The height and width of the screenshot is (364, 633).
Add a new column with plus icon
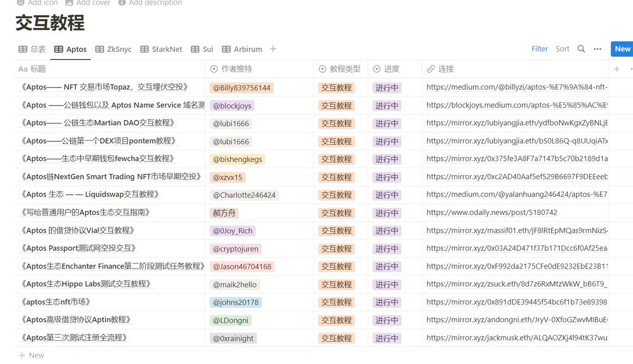(617, 69)
